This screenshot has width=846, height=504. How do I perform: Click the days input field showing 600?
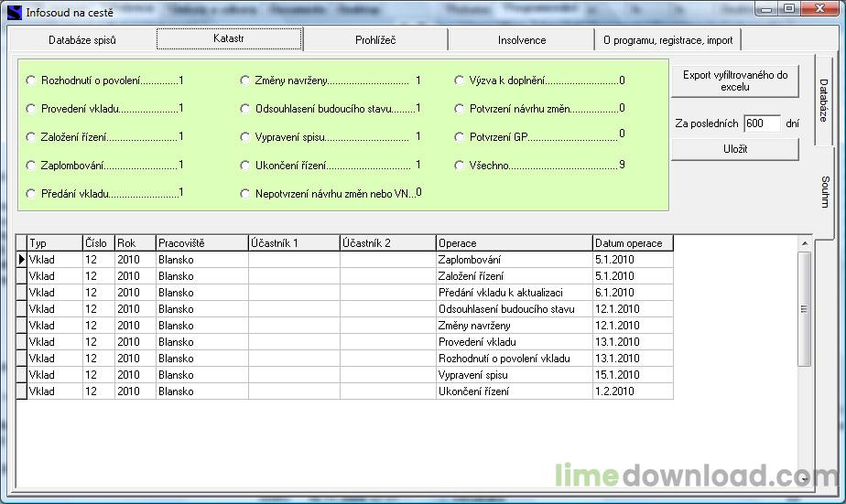[762, 123]
